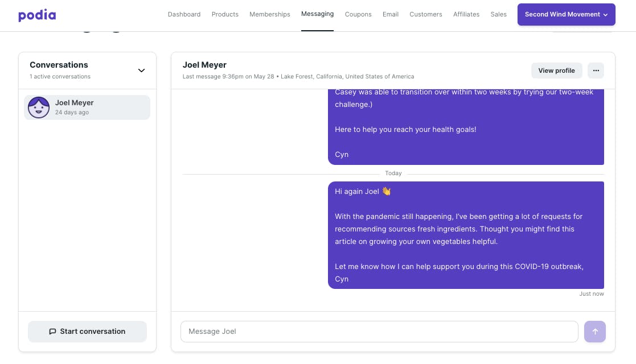636x364 pixels.
Task: Open the three-dots more options menu
Action: (x=596, y=71)
